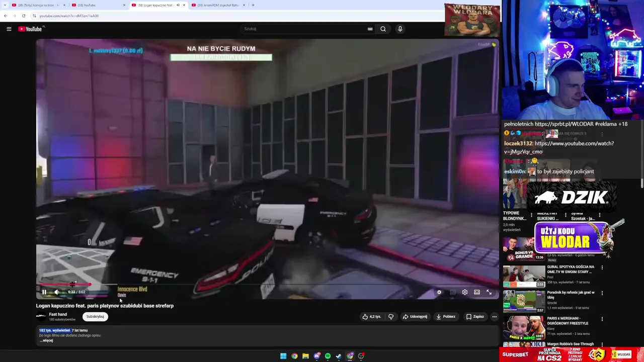
Task: Open options menu for Poradnik by rafonix
Action: [602, 293]
